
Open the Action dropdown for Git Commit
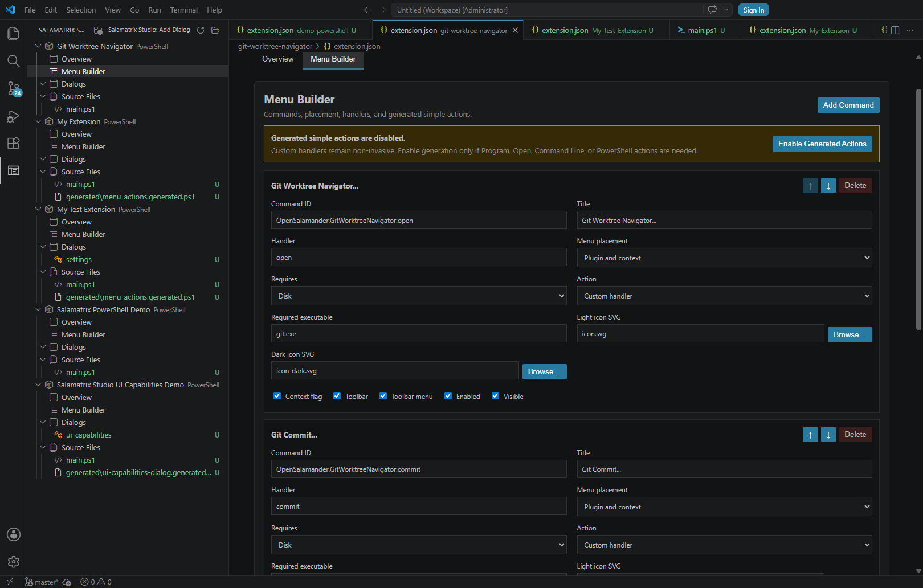[725, 545]
